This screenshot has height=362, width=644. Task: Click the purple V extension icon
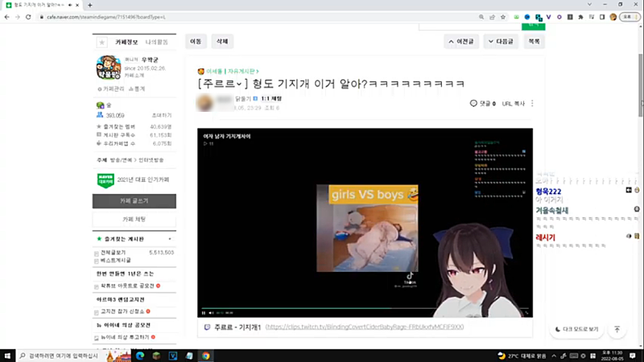point(549,17)
